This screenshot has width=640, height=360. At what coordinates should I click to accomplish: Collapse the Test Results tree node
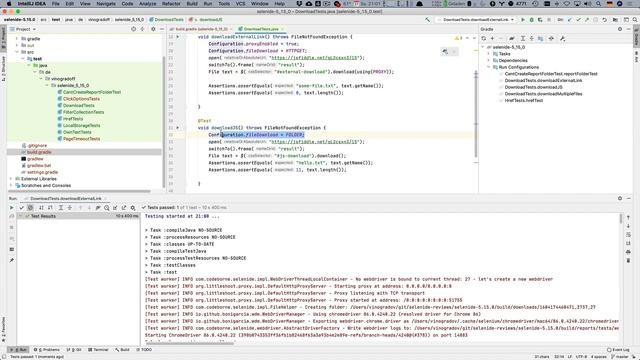pyautogui.click(x=20, y=216)
